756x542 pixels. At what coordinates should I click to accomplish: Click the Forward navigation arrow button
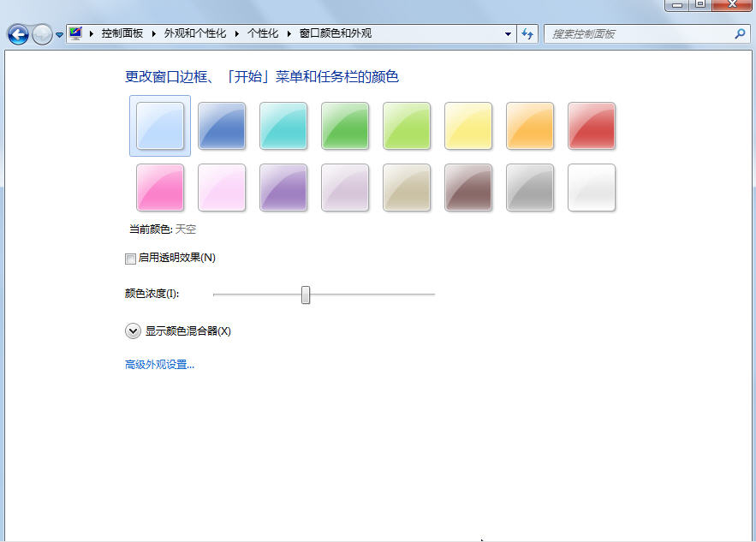[42, 34]
